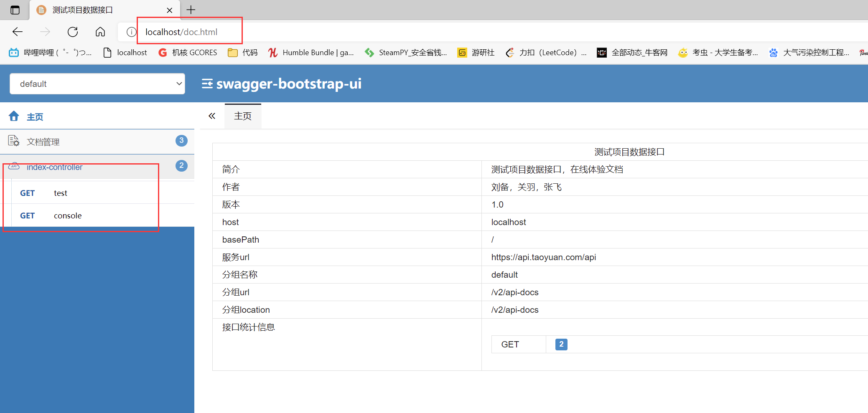Click the /v2/api-docs 分组url value
Image resolution: width=868 pixels, height=413 pixels.
click(x=515, y=292)
